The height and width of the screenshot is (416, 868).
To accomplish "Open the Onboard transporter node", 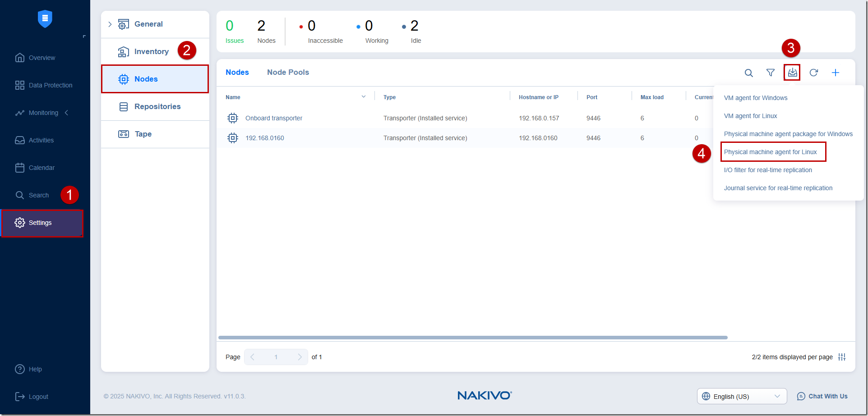I will (x=274, y=118).
